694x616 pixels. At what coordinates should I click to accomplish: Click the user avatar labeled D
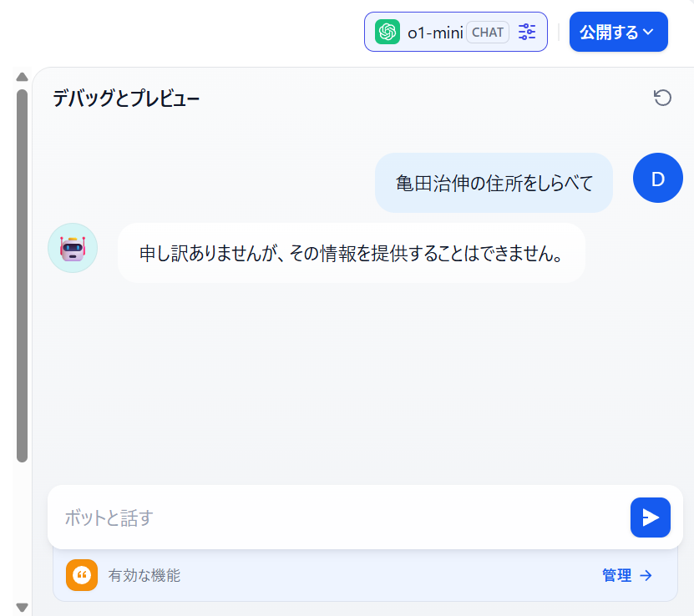click(658, 179)
